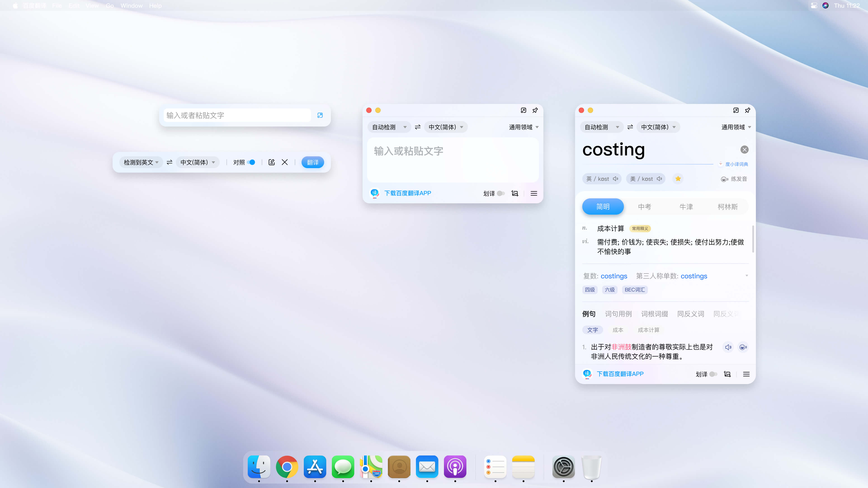Practice speaking example sentence 1
The width and height of the screenshot is (868, 488).
click(743, 347)
